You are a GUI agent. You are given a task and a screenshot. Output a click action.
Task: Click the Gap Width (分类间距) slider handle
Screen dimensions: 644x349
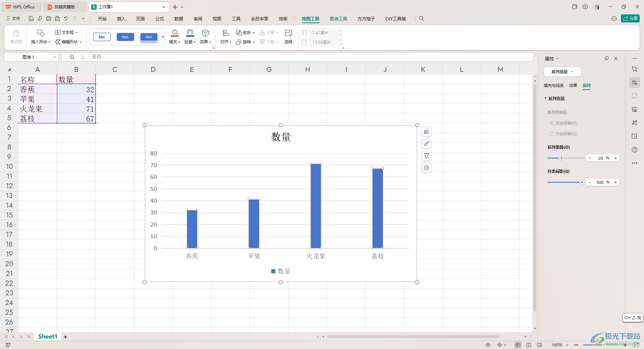[582, 182]
